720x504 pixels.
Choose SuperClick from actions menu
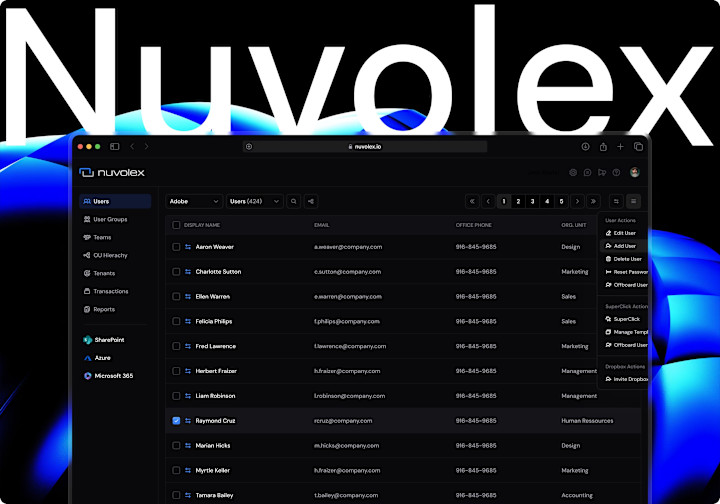coord(624,319)
